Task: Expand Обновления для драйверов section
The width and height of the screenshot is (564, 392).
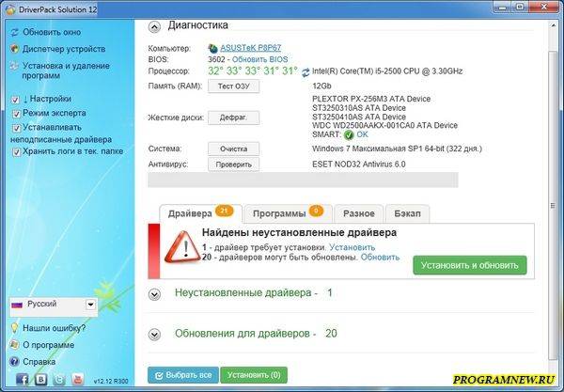Action: tap(154, 335)
